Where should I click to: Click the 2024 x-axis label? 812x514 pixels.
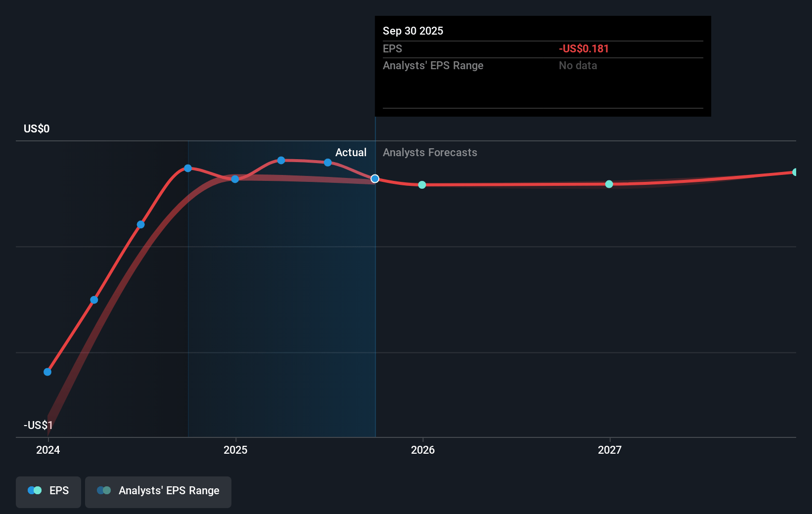(x=48, y=450)
